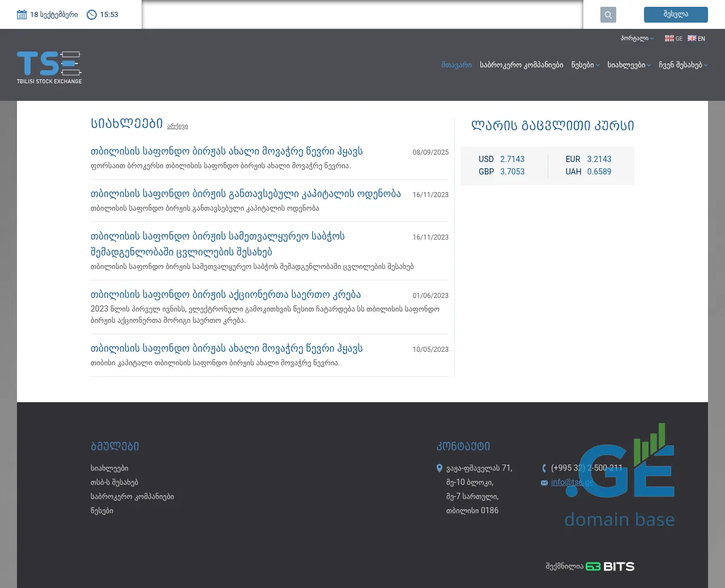This screenshot has height=588, width=725.
Task: Click the .GE domain base logo
Action: (620, 476)
